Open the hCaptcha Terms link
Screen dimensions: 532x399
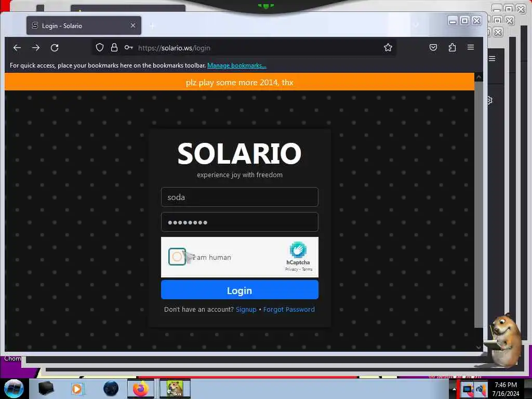307,270
